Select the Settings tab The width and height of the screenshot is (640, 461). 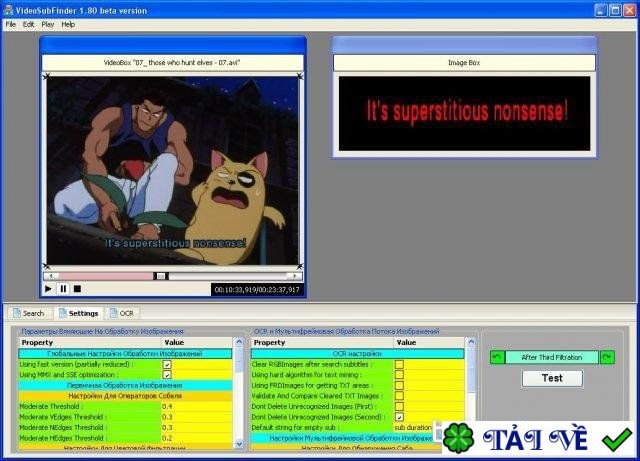[x=79, y=313]
